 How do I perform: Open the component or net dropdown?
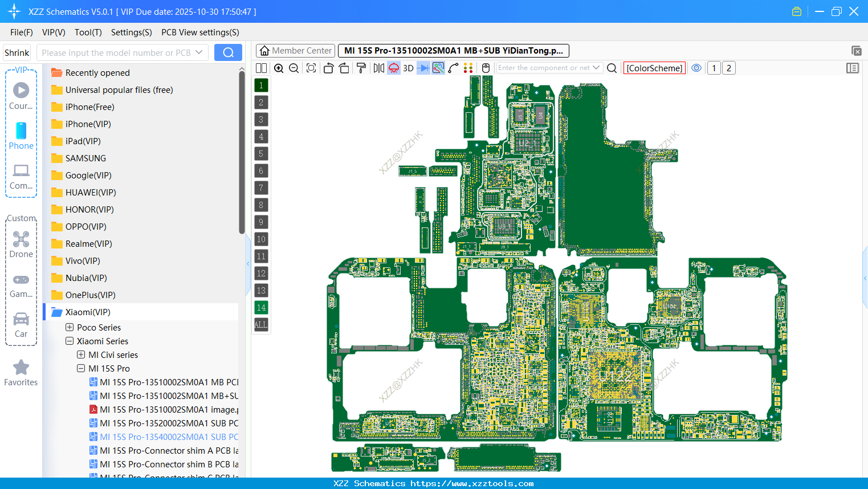596,68
